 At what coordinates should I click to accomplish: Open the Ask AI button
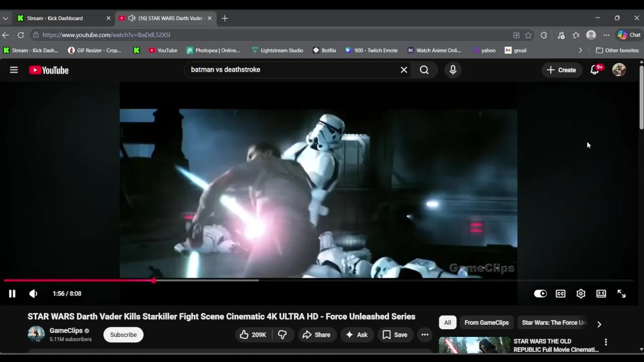tap(356, 335)
